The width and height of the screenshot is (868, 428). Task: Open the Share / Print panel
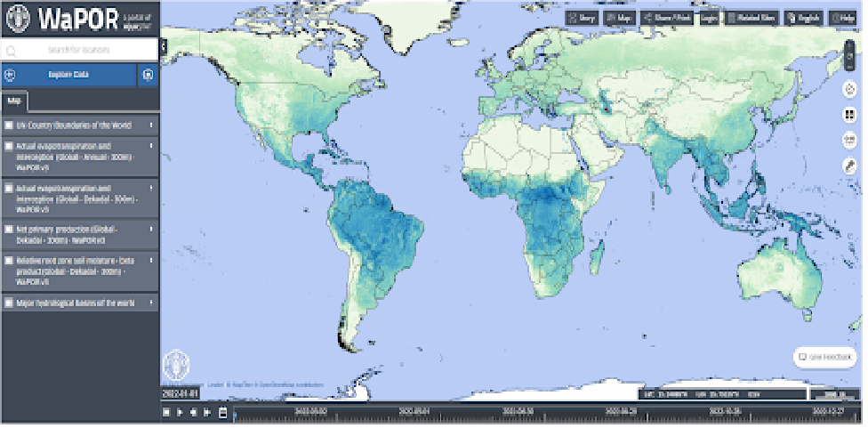pos(667,17)
